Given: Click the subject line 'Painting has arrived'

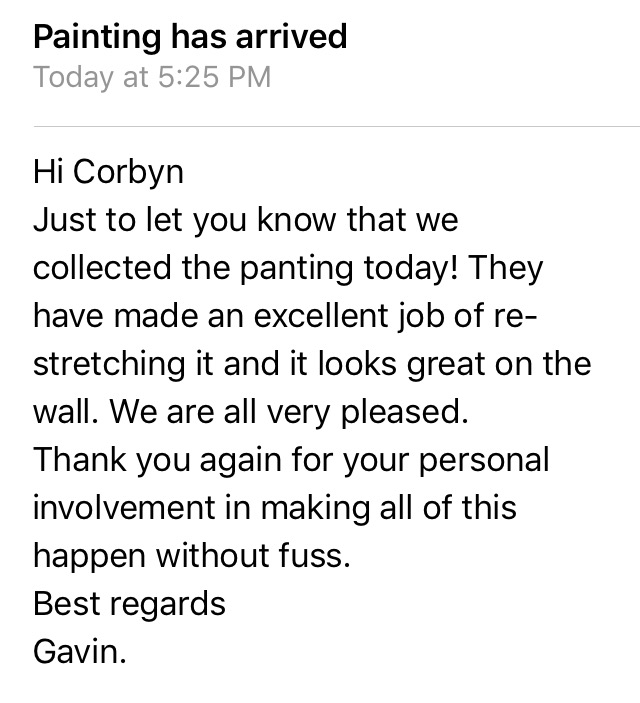Looking at the screenshot, I should 190,37.
